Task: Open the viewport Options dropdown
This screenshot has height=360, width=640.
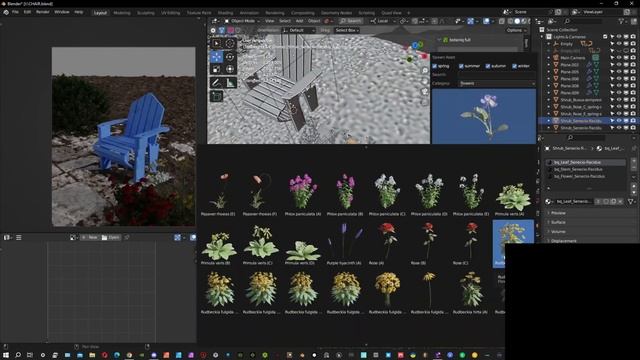Action: [x=516, y=30]
